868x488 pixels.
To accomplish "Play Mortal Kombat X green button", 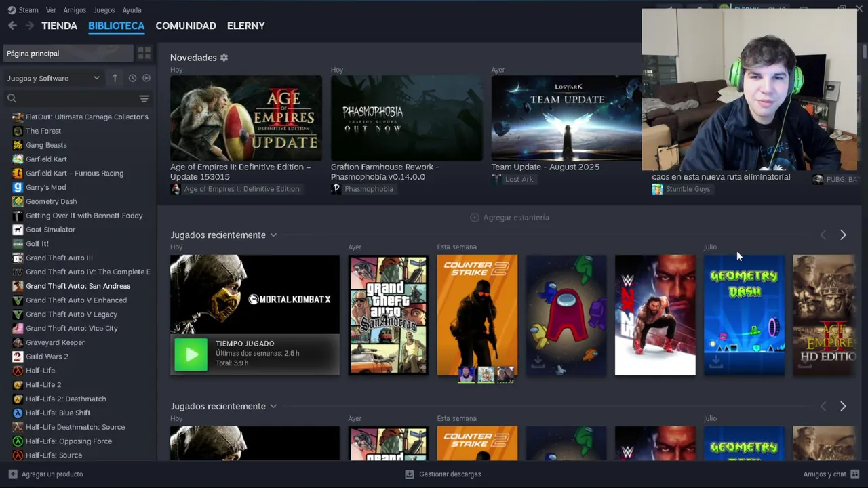I will [x=191, y=354].
